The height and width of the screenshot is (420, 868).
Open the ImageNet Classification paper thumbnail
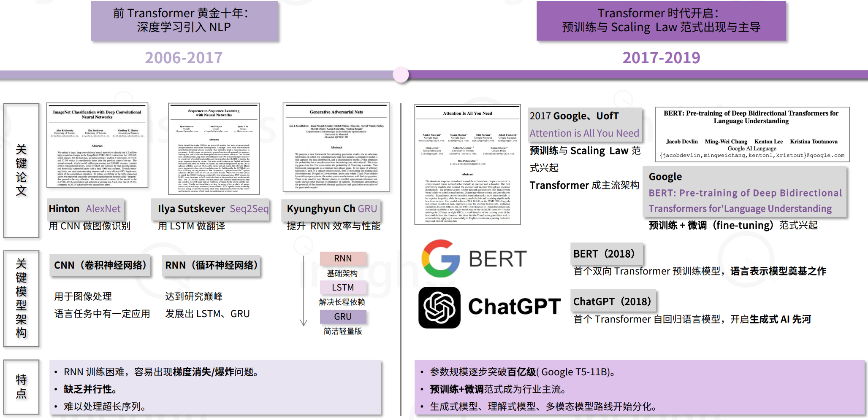(x=97, y=145)
